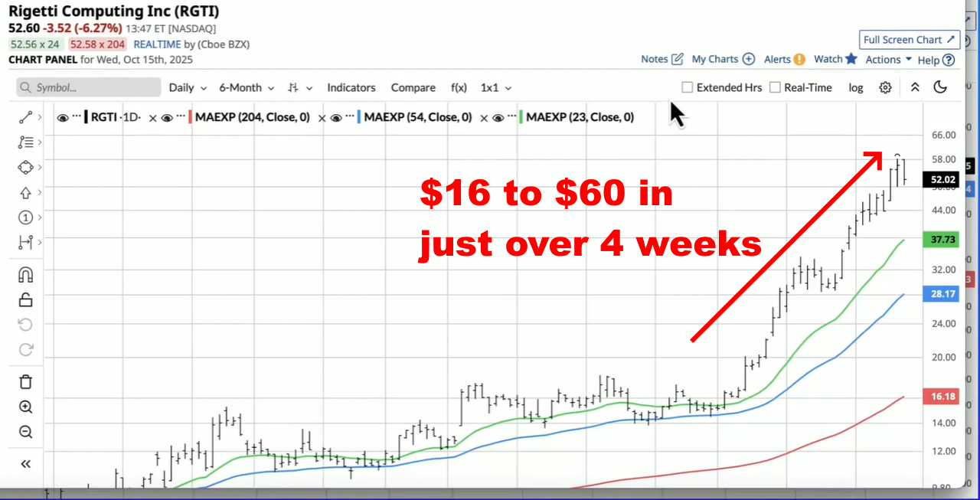Open the Daily interval dropdown
Image resolution: width=980 pixels, height=500 pixels.
188,87
